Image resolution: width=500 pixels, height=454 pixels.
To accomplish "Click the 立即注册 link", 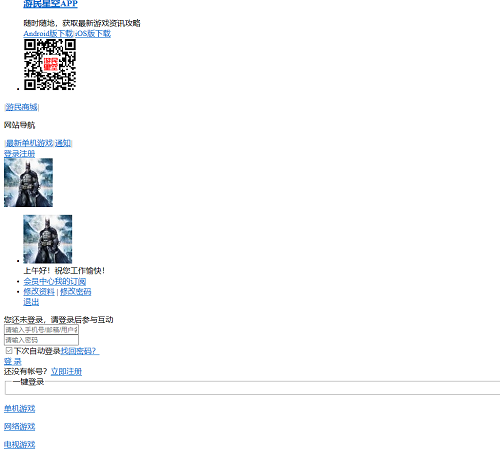I will coord(66,371).
